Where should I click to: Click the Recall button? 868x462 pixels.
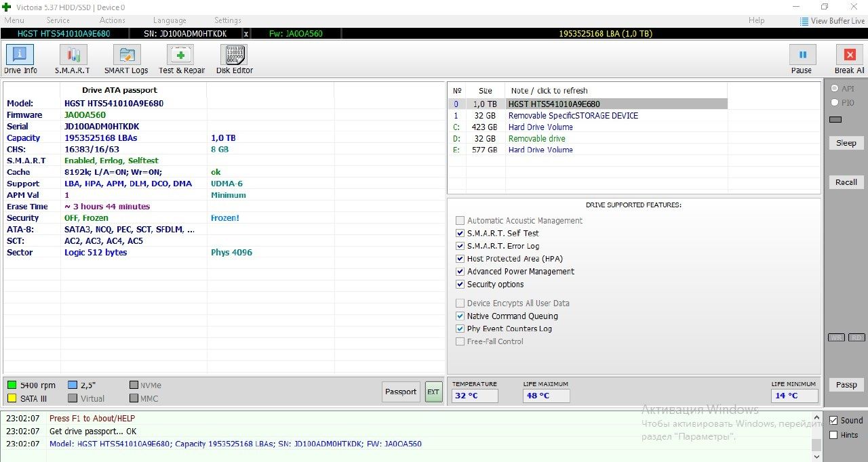[x=846, y=182]
